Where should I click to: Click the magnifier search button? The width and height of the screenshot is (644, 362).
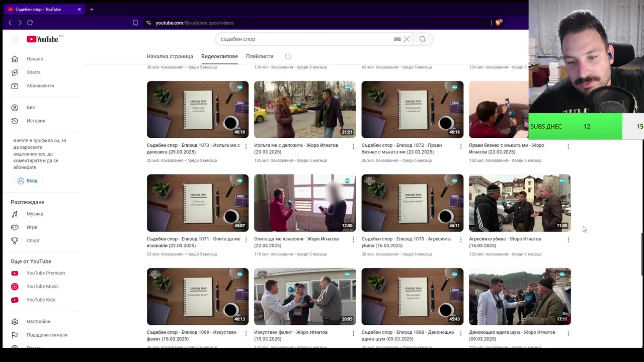point(423,39)
